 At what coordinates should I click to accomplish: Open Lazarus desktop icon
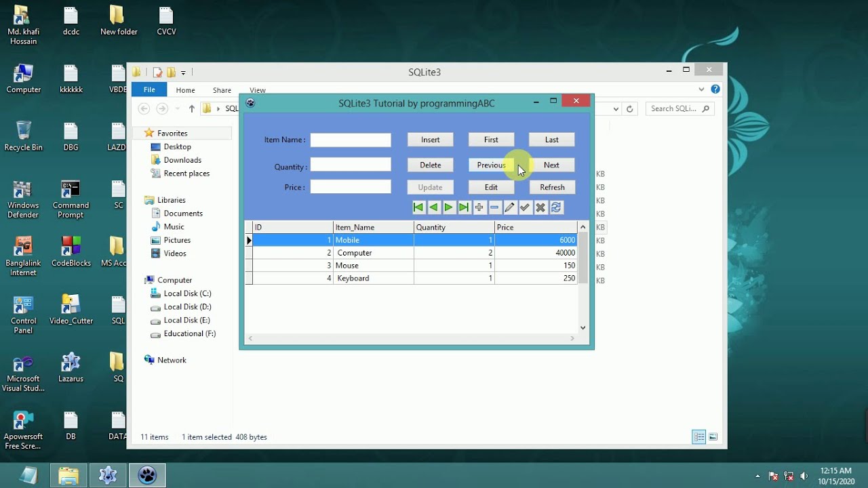click(71, 368)
